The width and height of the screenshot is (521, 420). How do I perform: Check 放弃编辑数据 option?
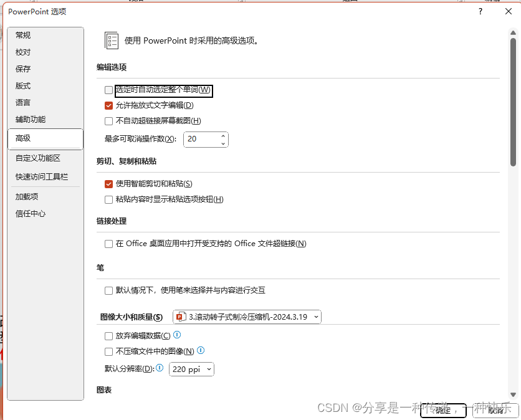coord(108,336)
